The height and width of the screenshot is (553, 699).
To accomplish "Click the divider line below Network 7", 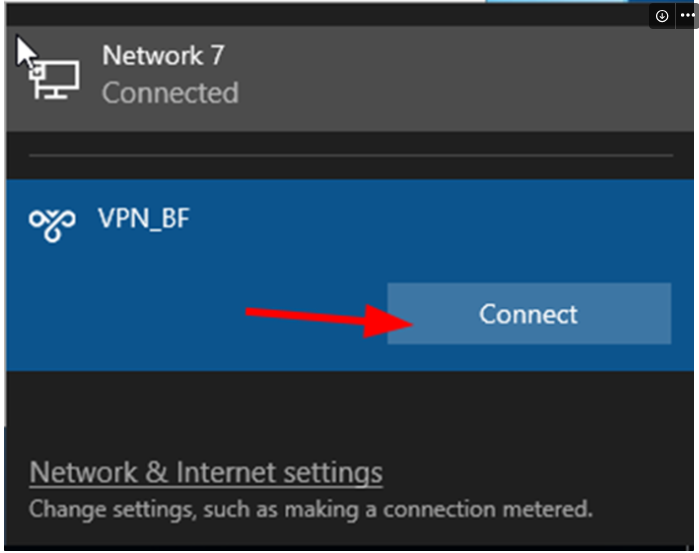I will point(350,155).
